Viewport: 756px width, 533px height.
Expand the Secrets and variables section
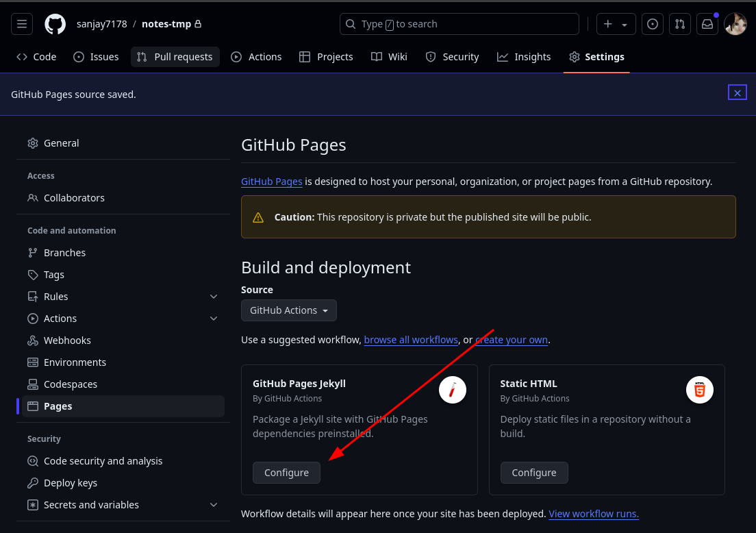point(214,505)
